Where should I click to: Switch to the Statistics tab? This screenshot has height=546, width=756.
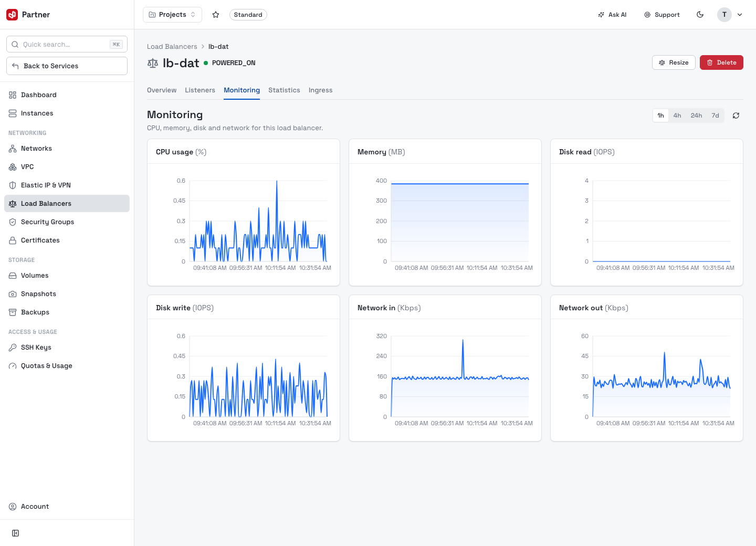click(x=284, y=90)
